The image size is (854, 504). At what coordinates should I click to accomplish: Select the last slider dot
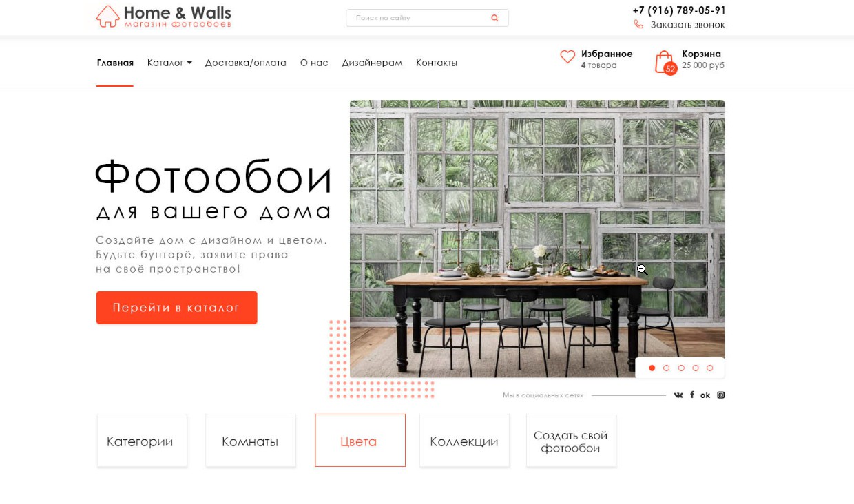coord(710,368)
